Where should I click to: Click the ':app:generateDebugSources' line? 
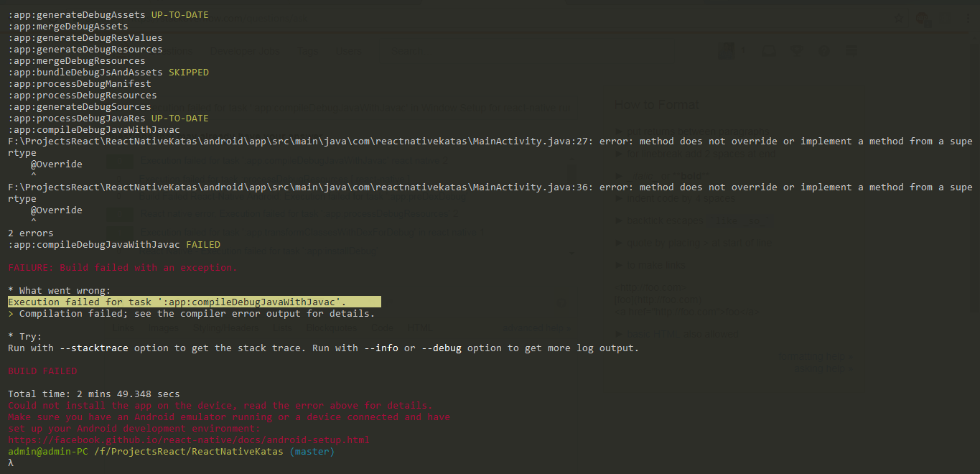pos(80,107)
